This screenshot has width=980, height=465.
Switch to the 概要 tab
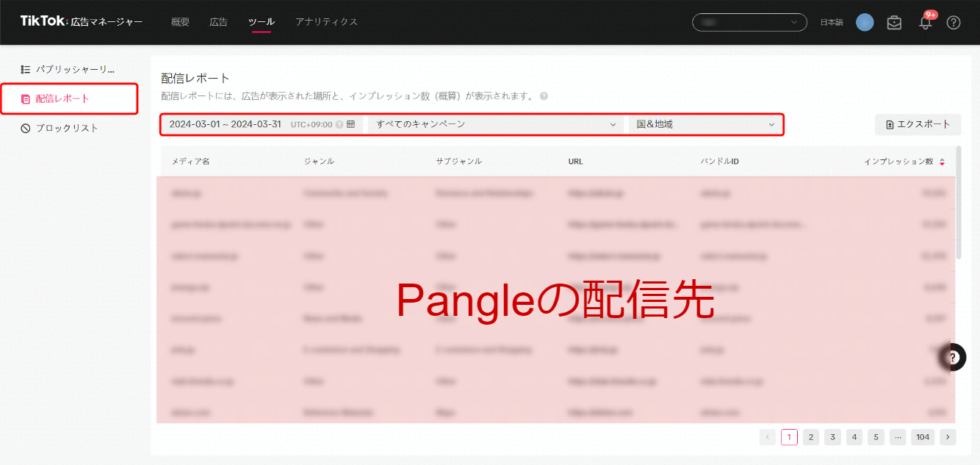point(180,22)
